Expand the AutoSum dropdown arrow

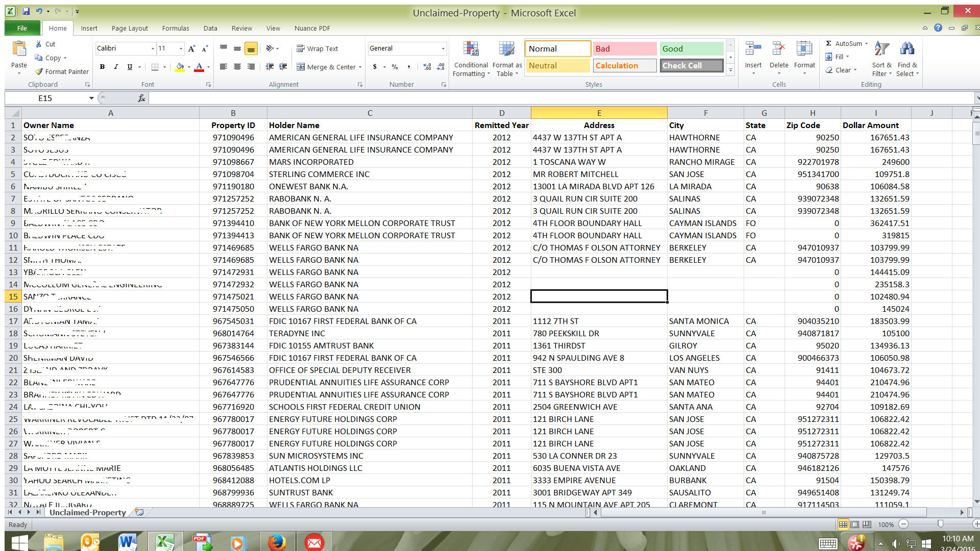[866, 44]
